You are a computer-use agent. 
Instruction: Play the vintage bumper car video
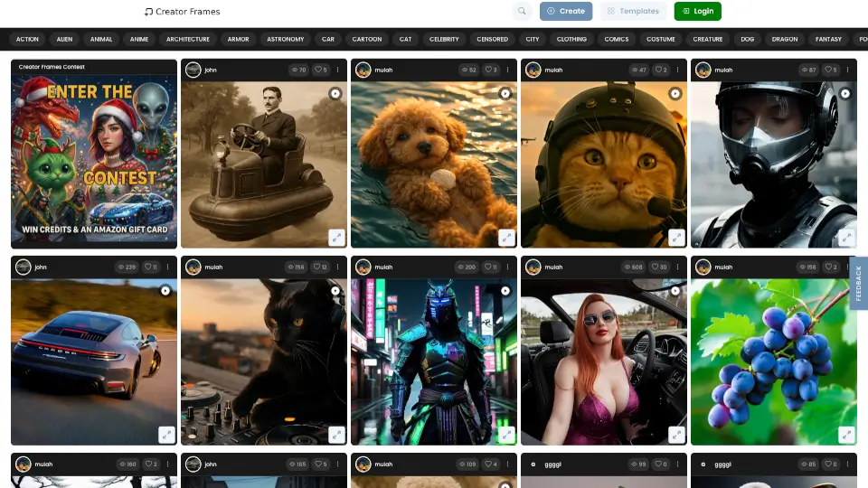pos(335,93)
